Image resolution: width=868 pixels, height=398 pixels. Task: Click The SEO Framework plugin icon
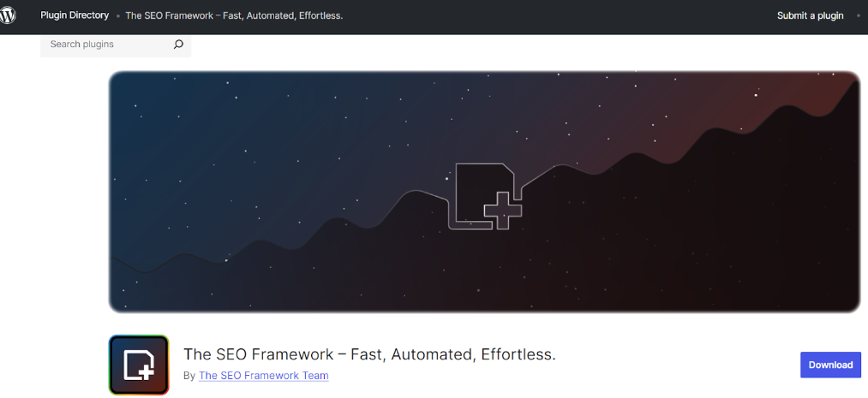pos(139,365)
